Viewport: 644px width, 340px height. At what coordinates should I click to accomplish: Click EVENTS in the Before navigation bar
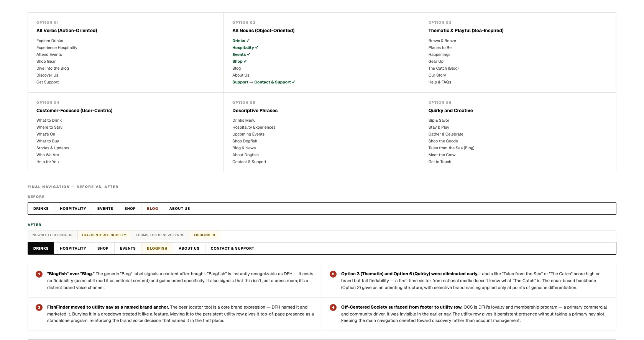[105, 209]
